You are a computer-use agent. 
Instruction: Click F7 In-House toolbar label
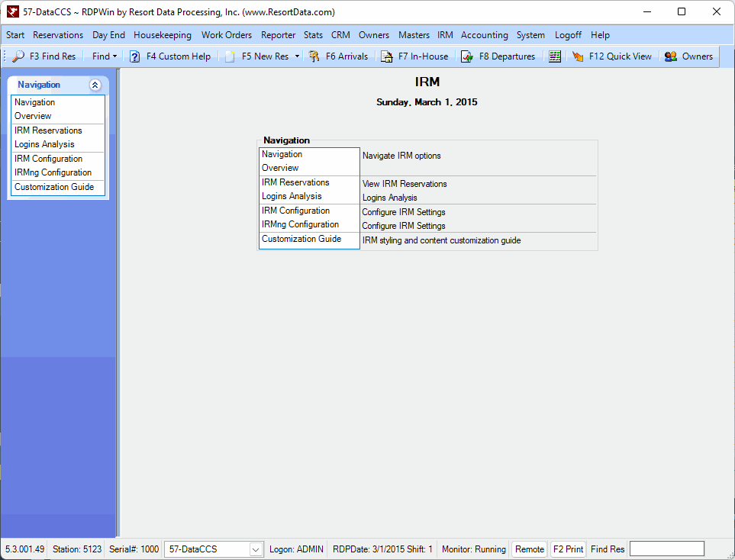[424, 56]
